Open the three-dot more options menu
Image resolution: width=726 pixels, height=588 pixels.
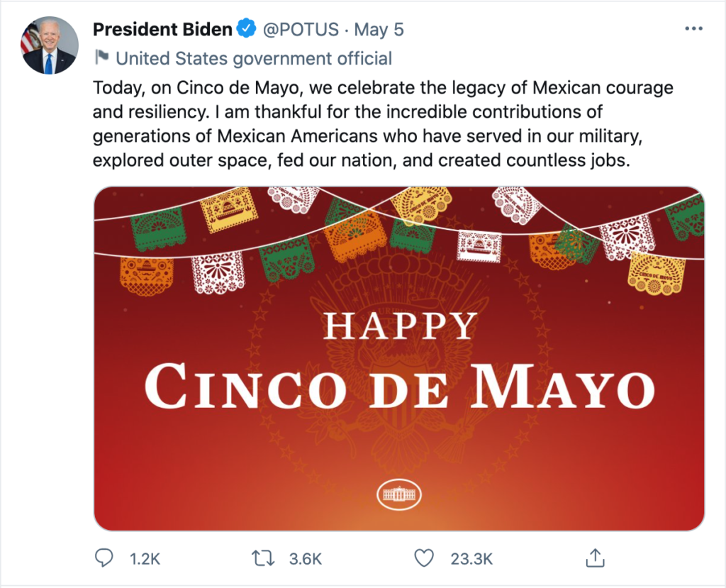coord(693,30)
